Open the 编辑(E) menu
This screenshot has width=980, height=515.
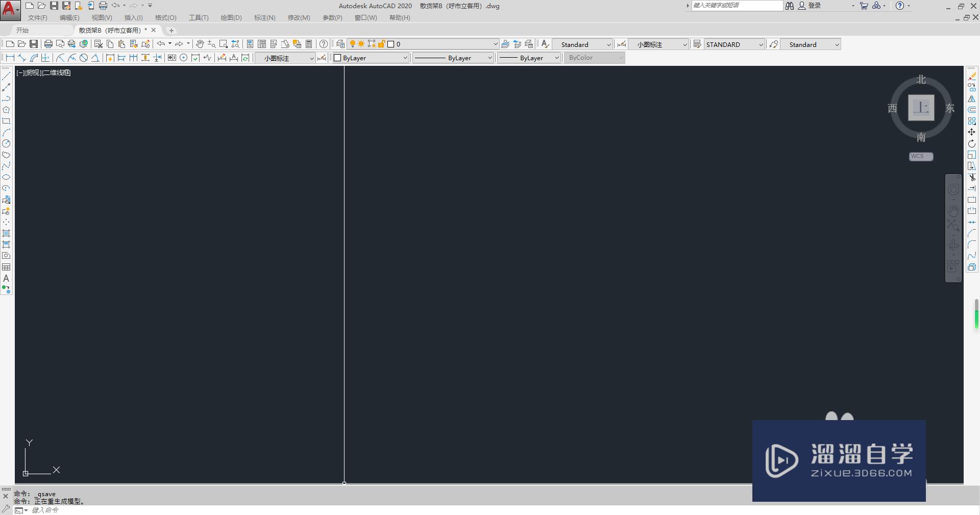click(x=69, y=18)
